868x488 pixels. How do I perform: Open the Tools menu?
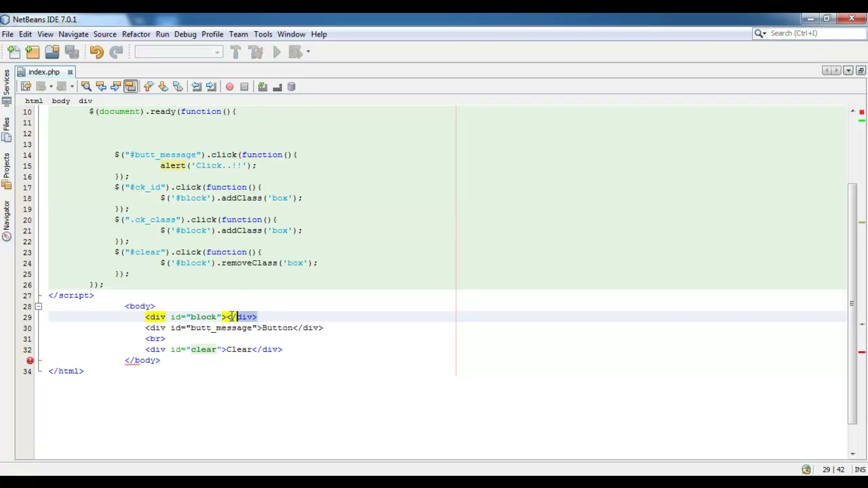click(x=262, y=34)
